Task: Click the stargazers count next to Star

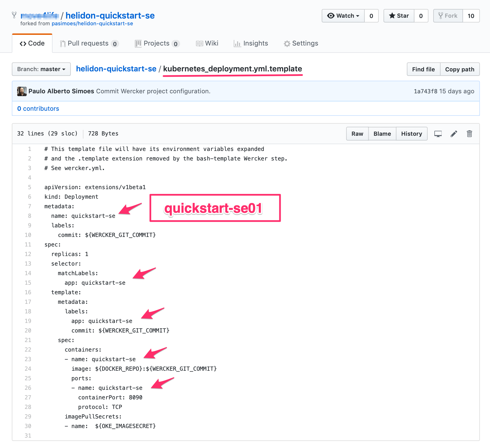Action: click(x=421, y=16)
